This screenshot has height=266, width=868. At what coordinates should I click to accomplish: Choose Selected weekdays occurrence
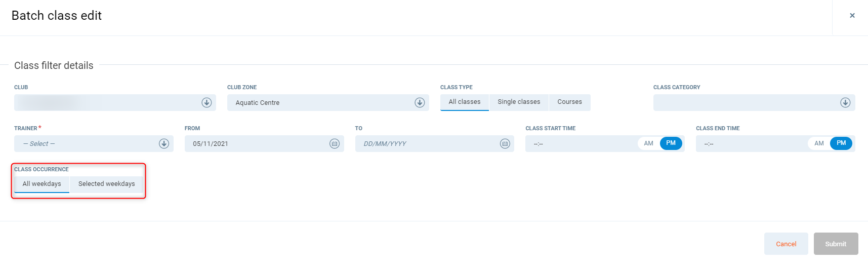(106, 184)
